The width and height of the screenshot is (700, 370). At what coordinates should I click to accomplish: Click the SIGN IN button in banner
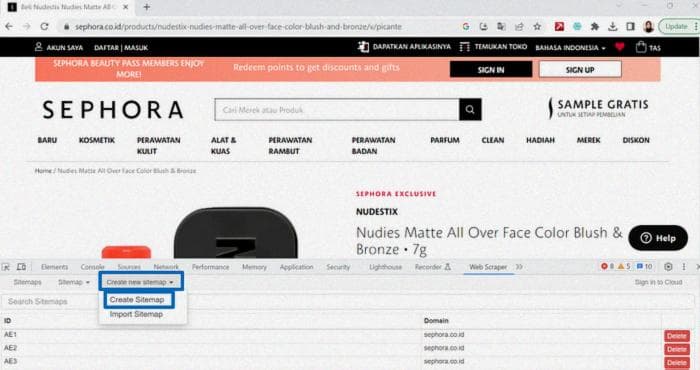(491, 70)
